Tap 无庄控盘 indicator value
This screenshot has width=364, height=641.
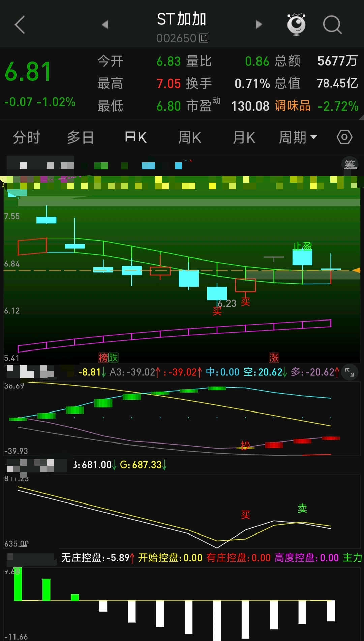(98, 558)
